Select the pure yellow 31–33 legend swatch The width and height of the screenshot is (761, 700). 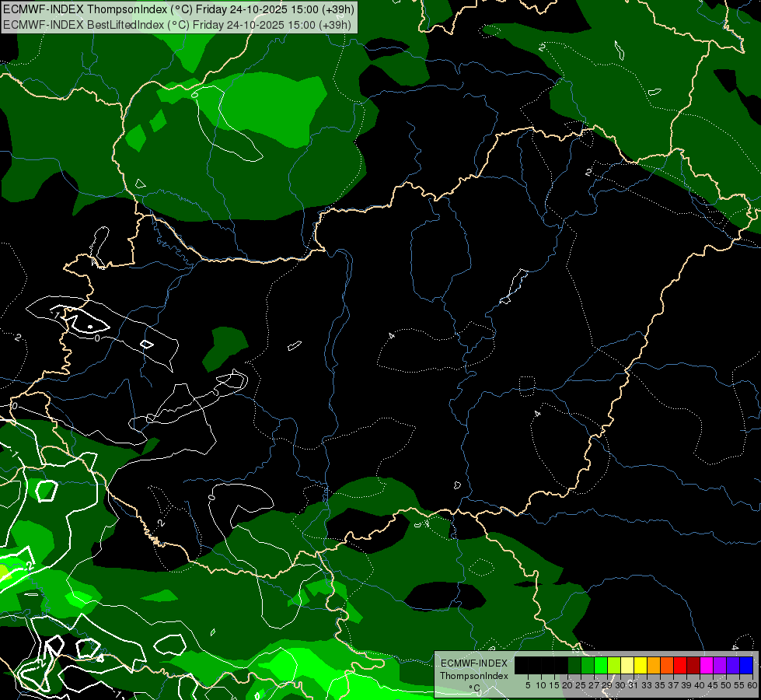coord(641,666)
